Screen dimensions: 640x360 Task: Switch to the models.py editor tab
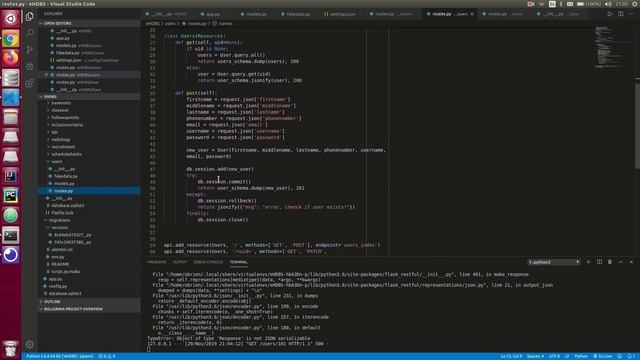[x=256, y=14]
